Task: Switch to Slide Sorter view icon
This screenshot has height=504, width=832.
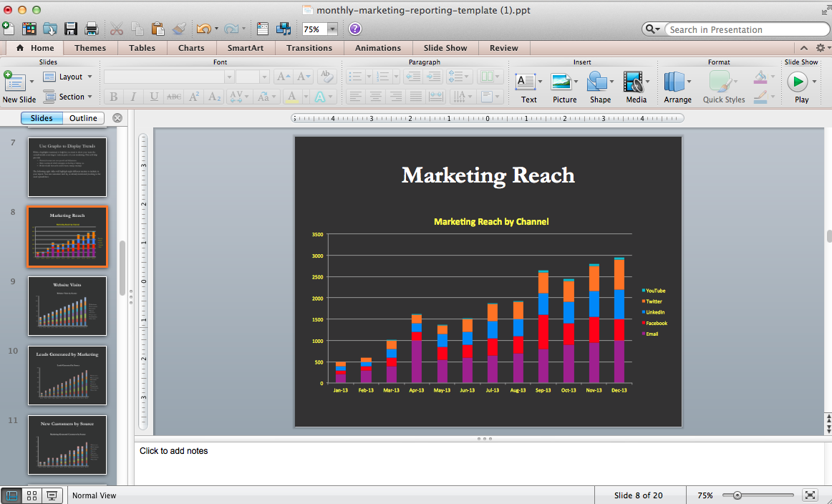Action: click(32, 495)
